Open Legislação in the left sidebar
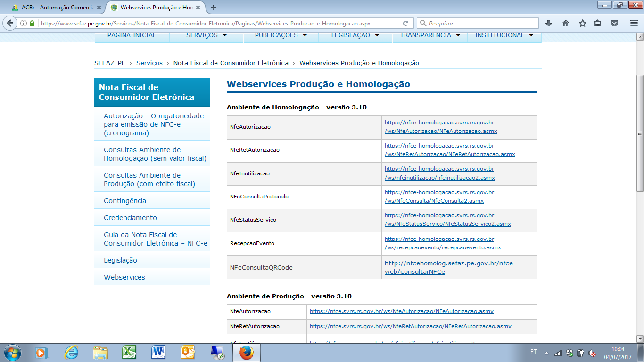Screen dimensions: 644x362 click(x=120, y=260)
